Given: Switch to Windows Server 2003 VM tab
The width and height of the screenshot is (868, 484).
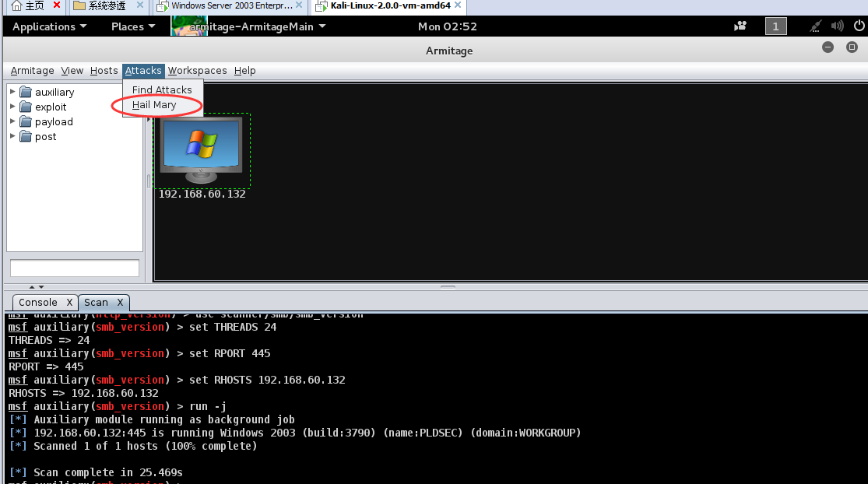Looking at the screenshot, I should 226,6.
